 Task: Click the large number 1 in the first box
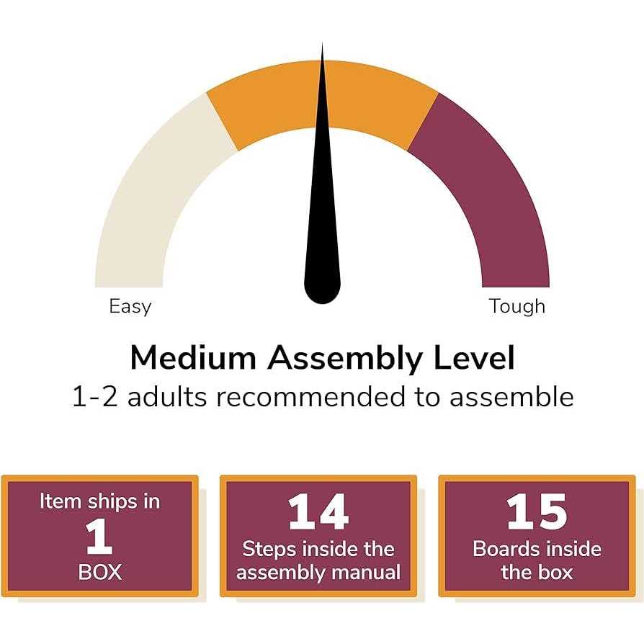[x=99, y=537]
